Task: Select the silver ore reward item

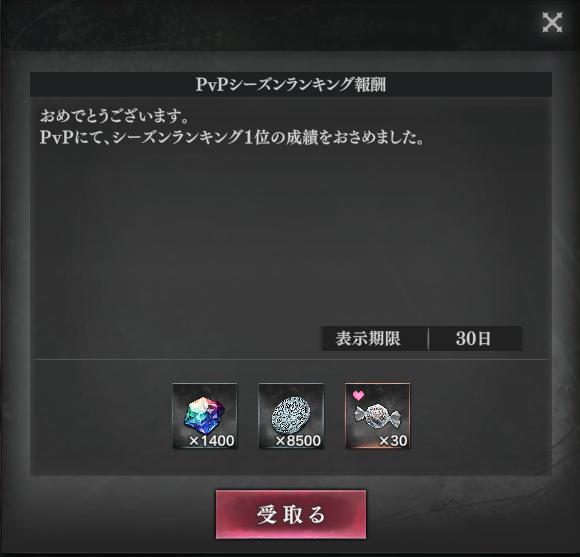Action: 291,416
